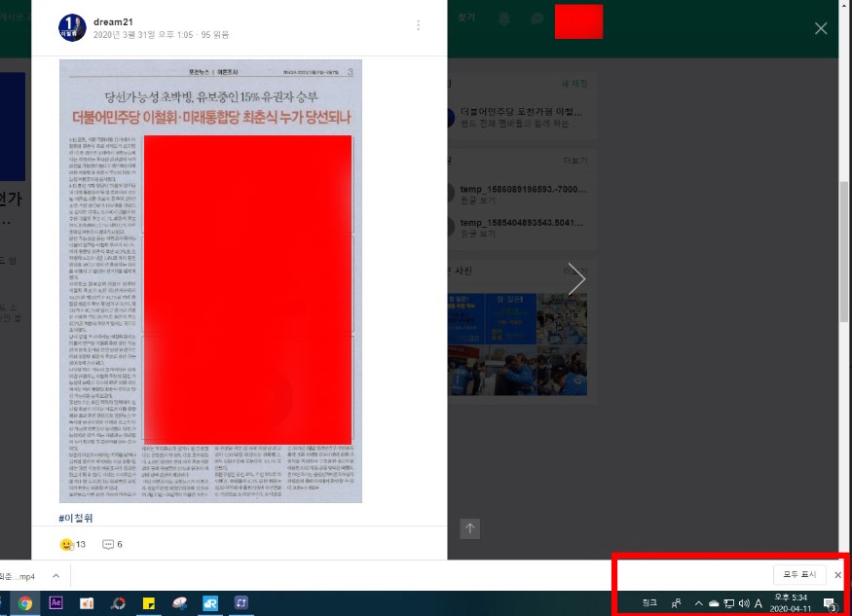
Task: Click 더보기 above the file list
Action: 574,161
